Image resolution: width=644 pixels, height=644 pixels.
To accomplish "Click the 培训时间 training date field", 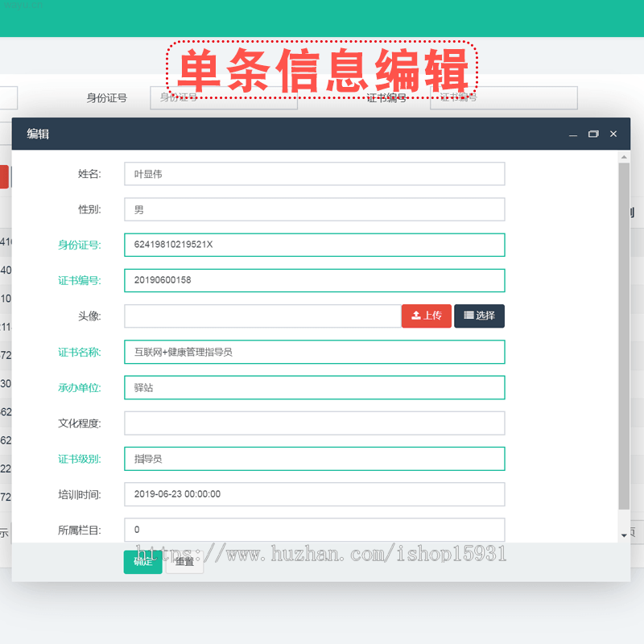I will pyautogui.click(x=315, y=494).
